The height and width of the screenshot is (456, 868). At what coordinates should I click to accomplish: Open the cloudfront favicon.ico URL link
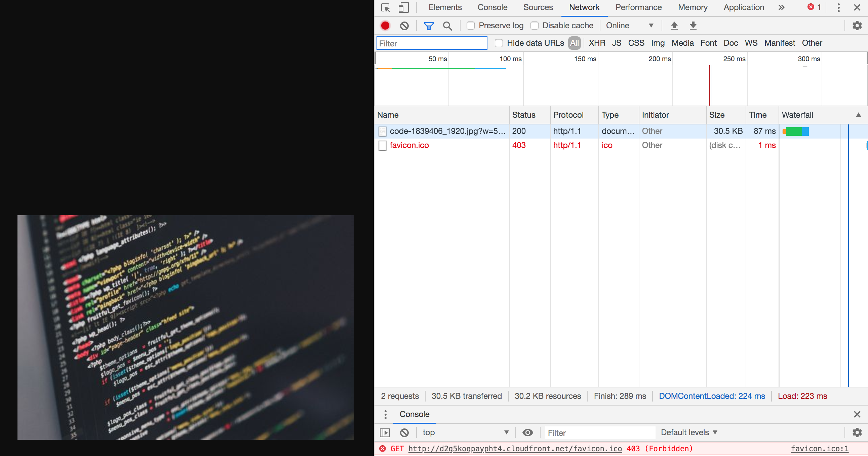point(515,449)
